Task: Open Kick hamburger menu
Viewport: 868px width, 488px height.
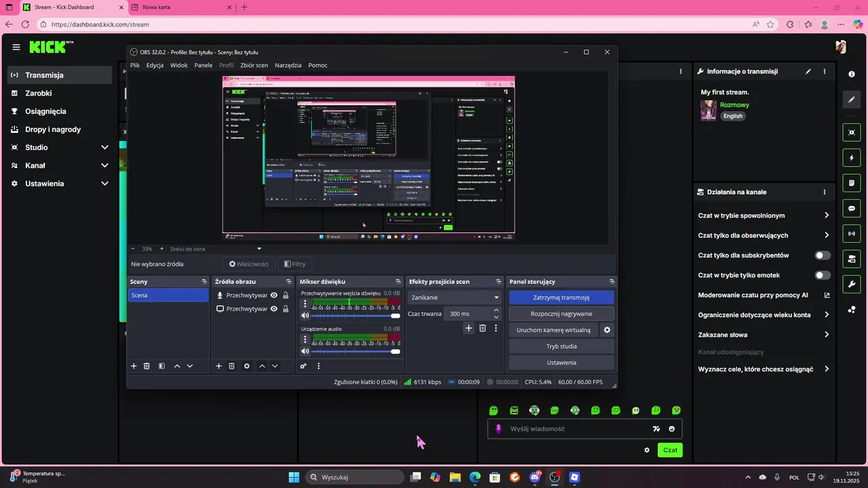Action: 16,47
